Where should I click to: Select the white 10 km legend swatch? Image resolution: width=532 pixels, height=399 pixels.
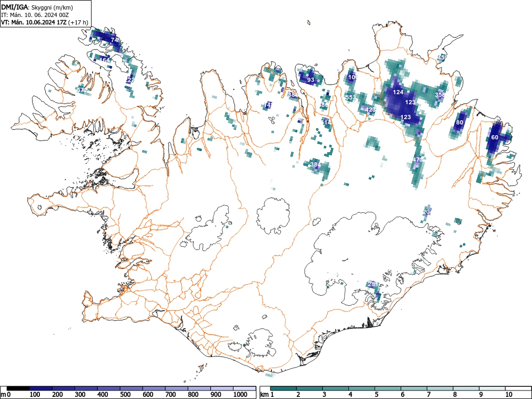point(518,388)
